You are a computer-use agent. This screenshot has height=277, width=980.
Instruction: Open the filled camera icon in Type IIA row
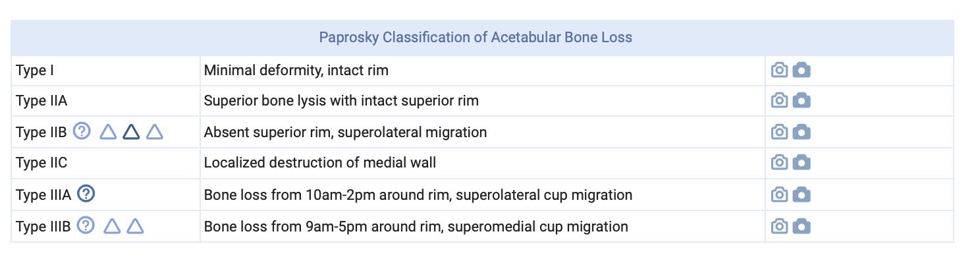802,100
